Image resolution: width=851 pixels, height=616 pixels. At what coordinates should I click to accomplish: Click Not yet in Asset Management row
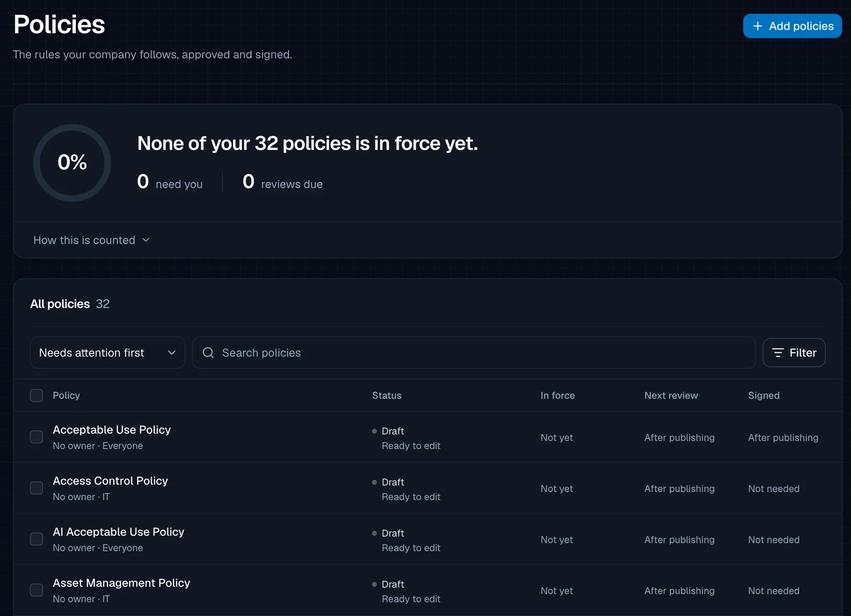click(x=557, y=590)
